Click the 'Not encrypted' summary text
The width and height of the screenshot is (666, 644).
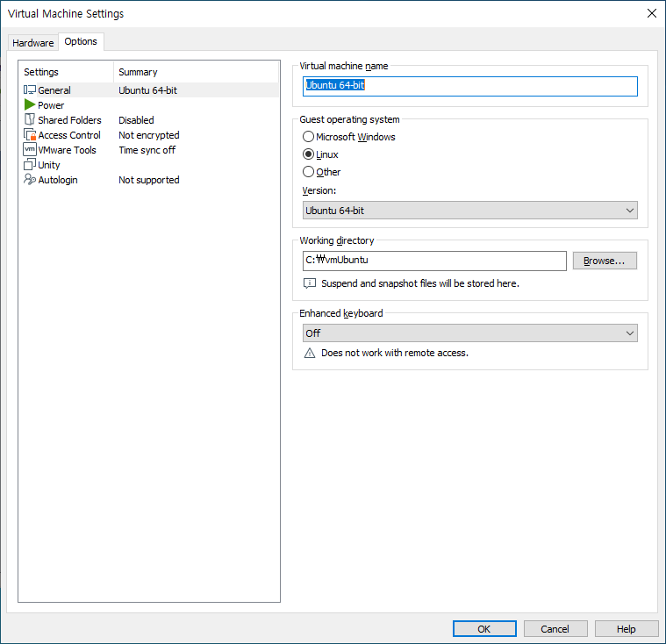(x=149, y=135)
